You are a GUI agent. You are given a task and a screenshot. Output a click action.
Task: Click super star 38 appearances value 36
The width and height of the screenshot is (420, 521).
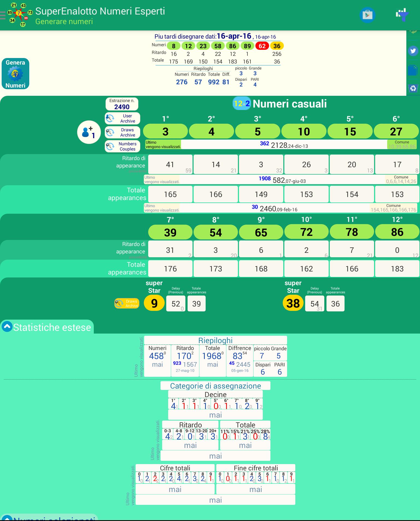[x=336, y=303]
